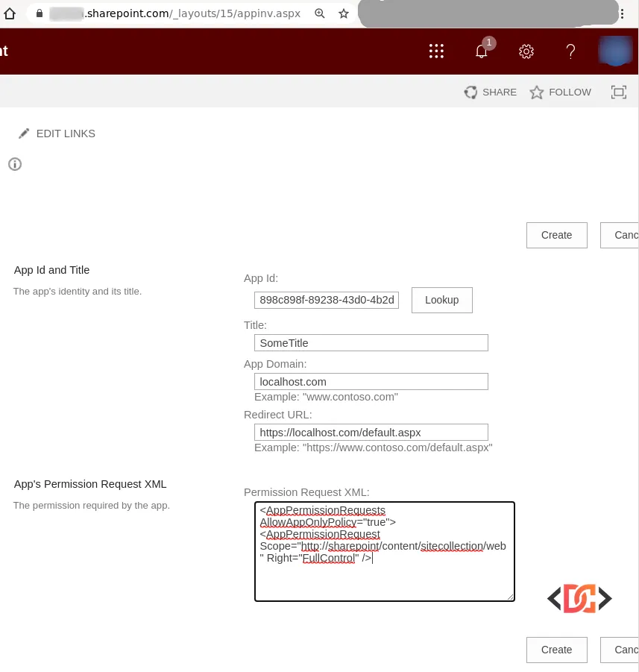Open SharePoint settings with the gear icon
Image resolution: width=639 pixels, height=672 pixels.
[526, 51]
